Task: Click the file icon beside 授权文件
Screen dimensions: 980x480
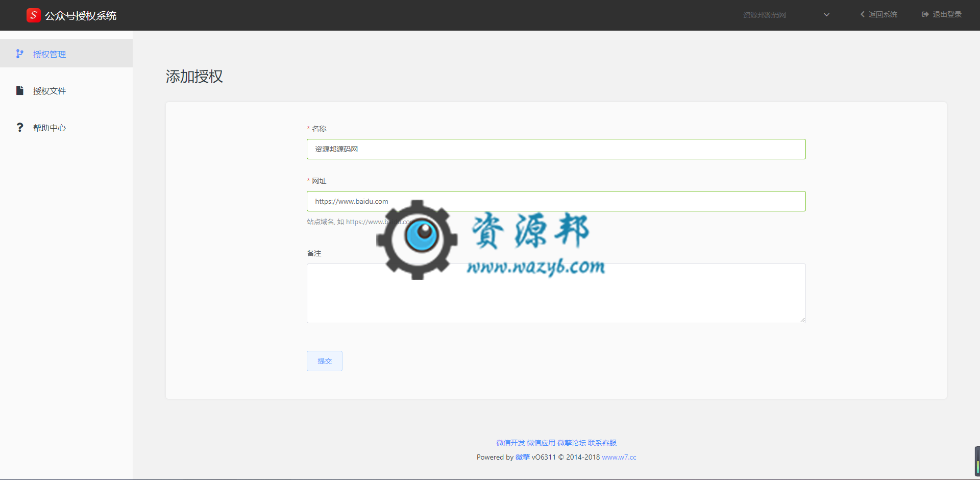Action: pos(20,90)
